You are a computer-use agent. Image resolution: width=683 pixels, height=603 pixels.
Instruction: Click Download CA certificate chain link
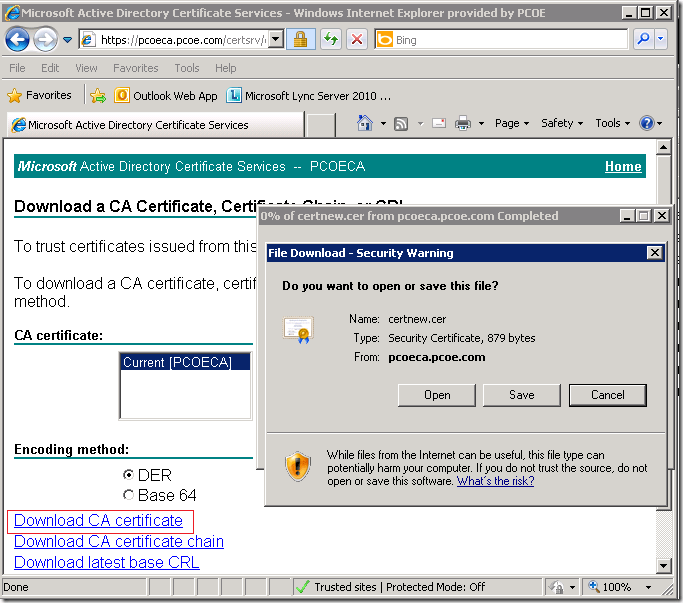[x=118, y=541]
